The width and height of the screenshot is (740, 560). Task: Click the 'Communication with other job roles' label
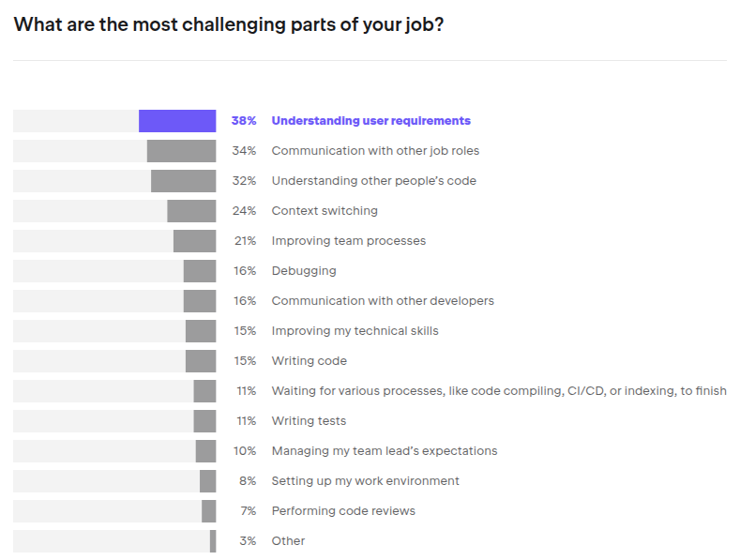375,151
